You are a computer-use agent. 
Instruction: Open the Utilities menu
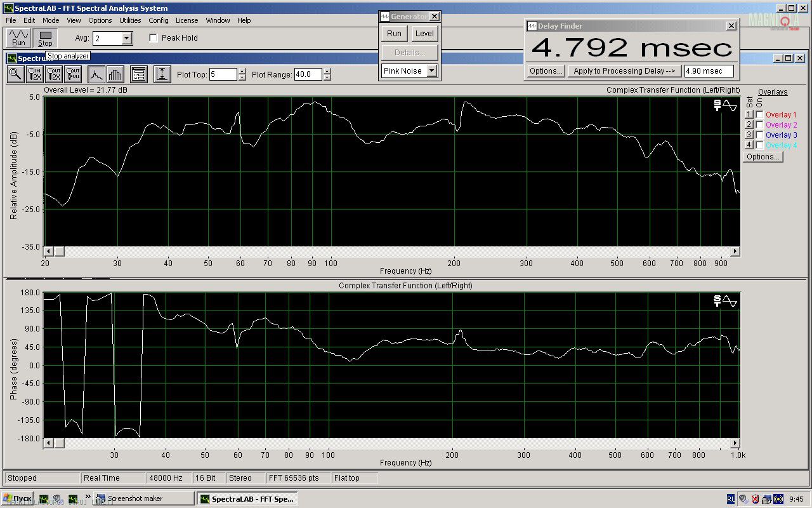[x=130, y=20]
